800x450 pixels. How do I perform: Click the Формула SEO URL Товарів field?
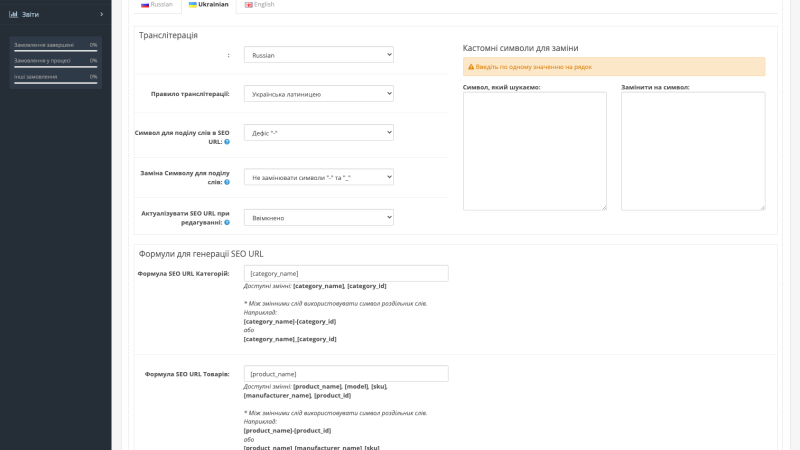[x=346, y=373]
